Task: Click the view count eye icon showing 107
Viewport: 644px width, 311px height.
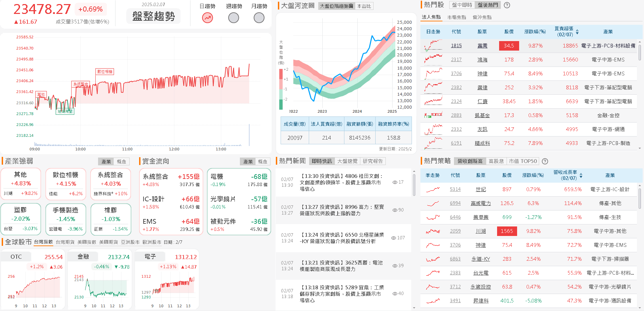Action: [x=394, y=238]
